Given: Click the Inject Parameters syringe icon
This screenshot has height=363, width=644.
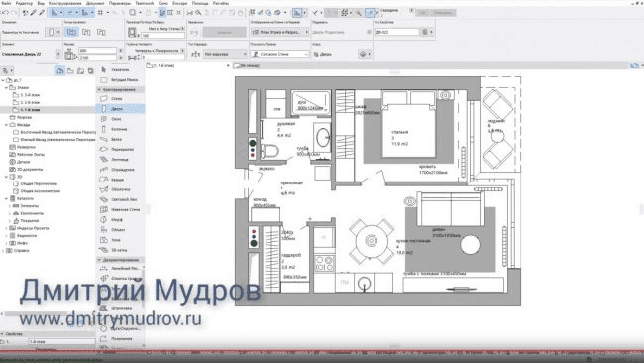Looking at the screenshot, I should pos(42,13).
